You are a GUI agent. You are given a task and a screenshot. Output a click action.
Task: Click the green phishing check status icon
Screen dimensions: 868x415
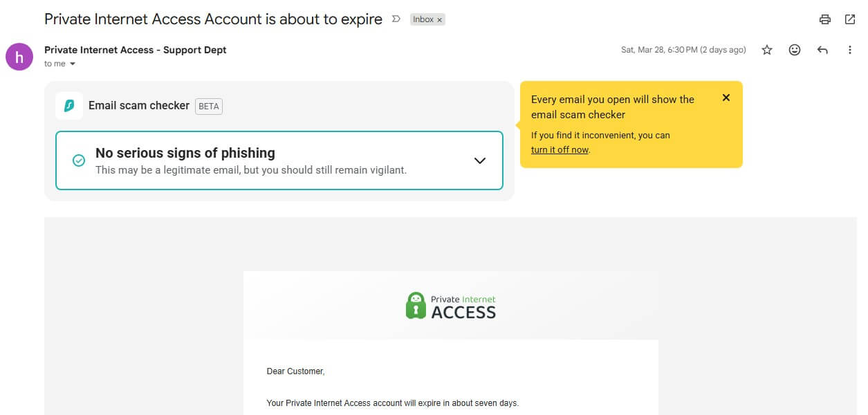click(x=78, y=159)
